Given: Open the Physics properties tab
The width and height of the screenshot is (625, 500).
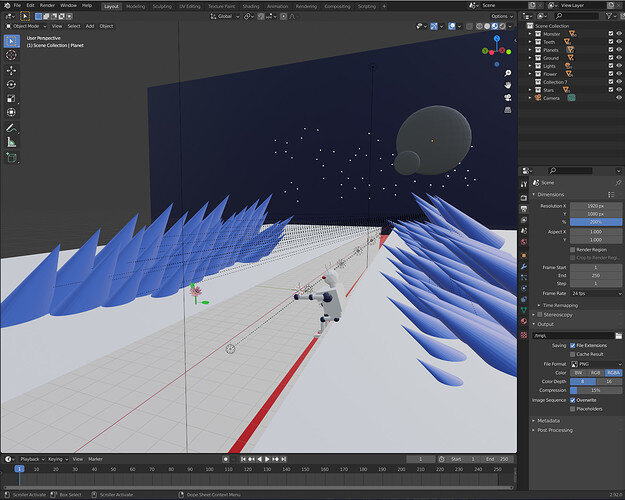Looking at the screenshot, I should pos(524,288).
